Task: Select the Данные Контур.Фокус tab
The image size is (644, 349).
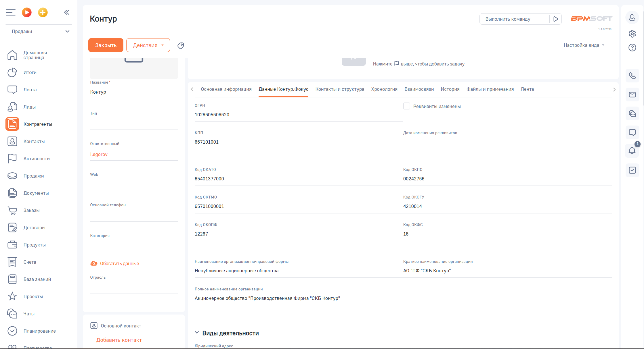Action: point(283,89)
